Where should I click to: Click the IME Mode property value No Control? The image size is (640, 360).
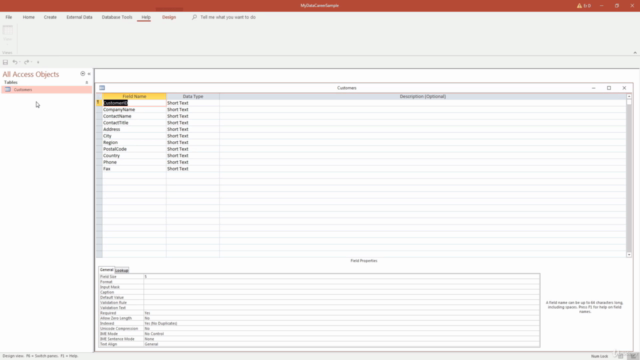point(341,334)
